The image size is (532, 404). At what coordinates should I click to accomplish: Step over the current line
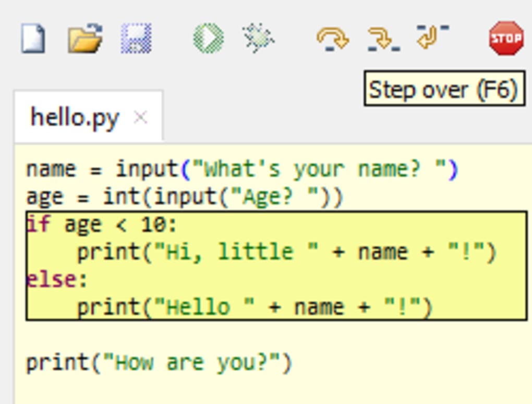[334, 39]
